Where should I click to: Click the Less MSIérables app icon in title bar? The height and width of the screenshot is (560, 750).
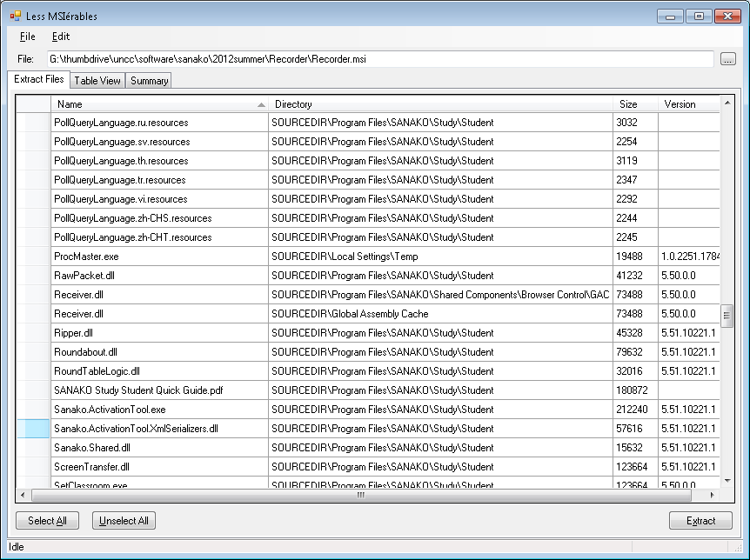coord(16,16)
